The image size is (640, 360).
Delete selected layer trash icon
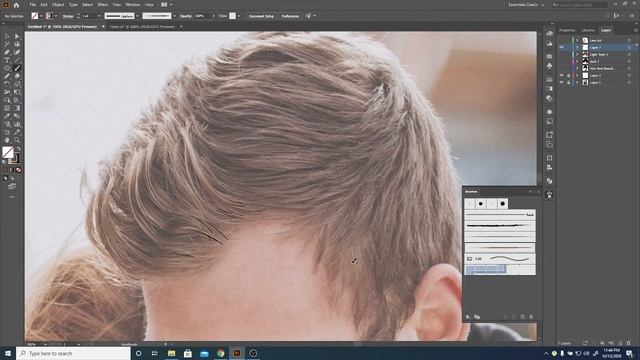tap(629, 343)
